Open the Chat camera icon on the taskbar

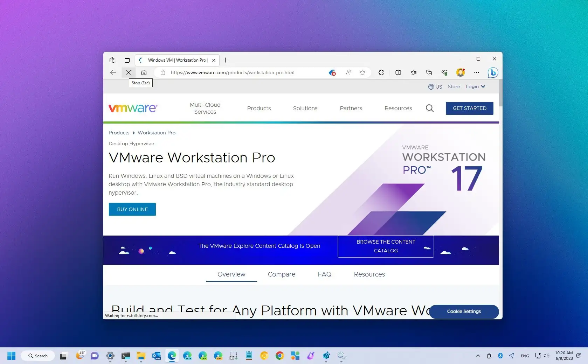95,356
